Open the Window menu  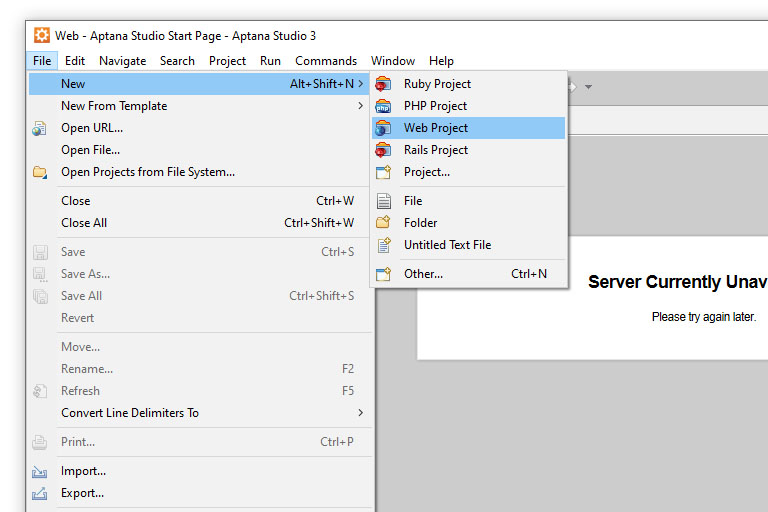point(393,61)
